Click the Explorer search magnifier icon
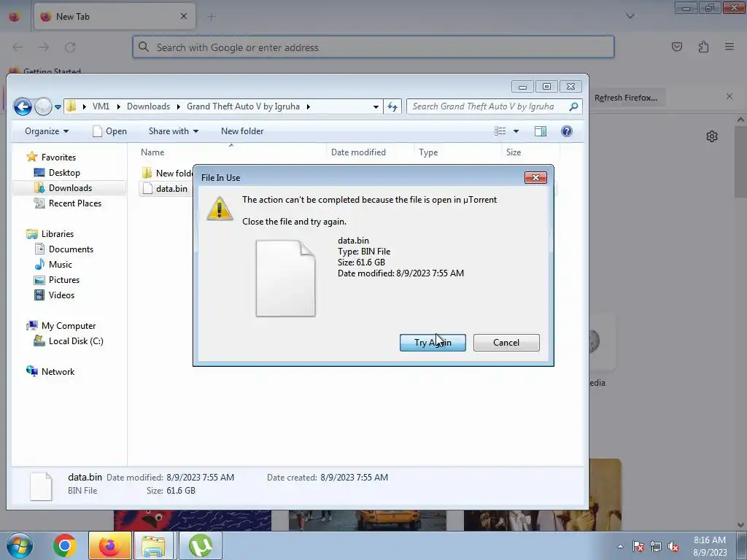The height and width of the screenshot is (560, 747). pyautogui.click(x=573, y=106)
